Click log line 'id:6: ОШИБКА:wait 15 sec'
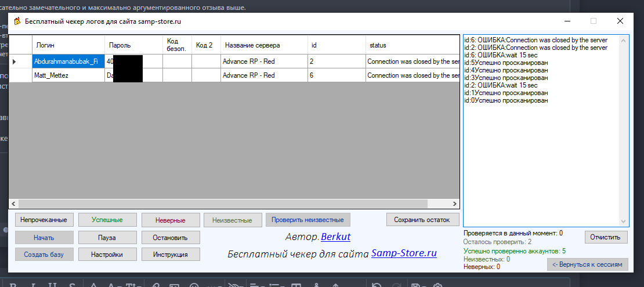The width and height of the screenshot is (644, 287). [500, 55]
